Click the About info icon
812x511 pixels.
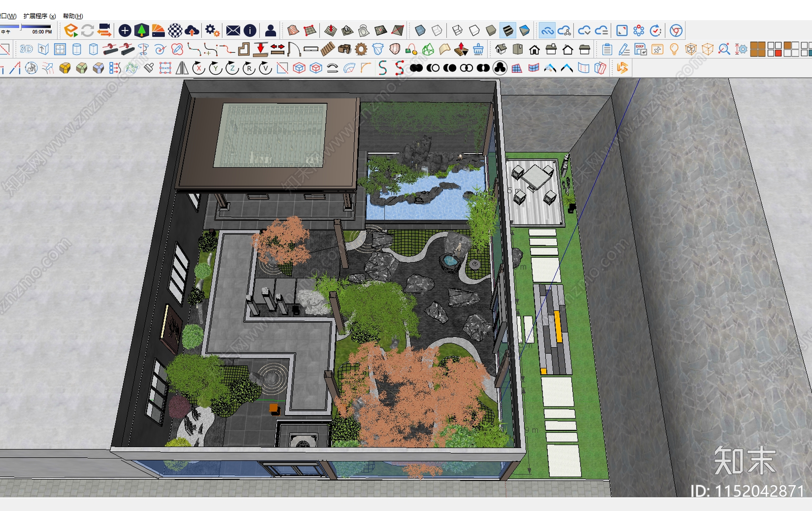pyautogui.click(x=250, y=30)
